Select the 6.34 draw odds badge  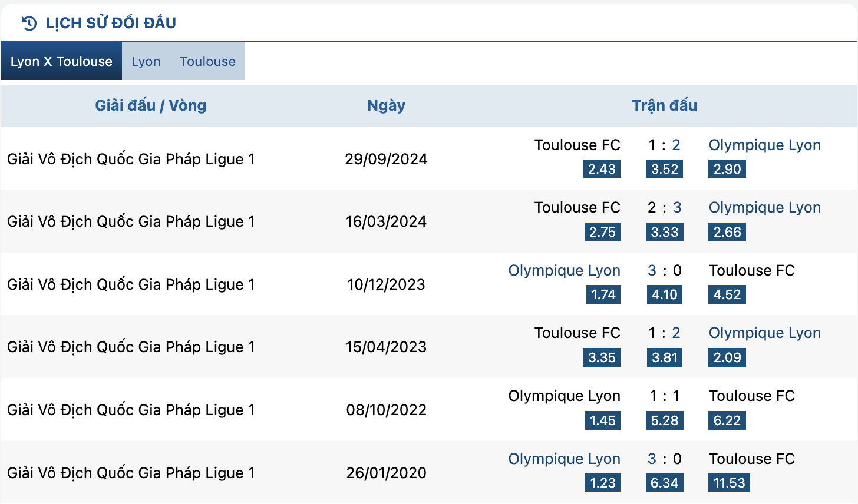665,483
